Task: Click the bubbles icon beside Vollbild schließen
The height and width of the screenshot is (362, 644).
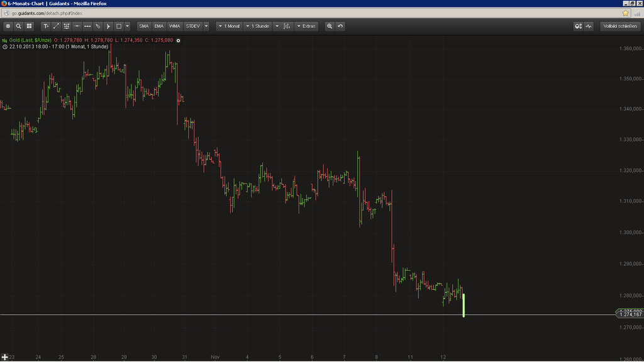Action: tap(579, 26)
